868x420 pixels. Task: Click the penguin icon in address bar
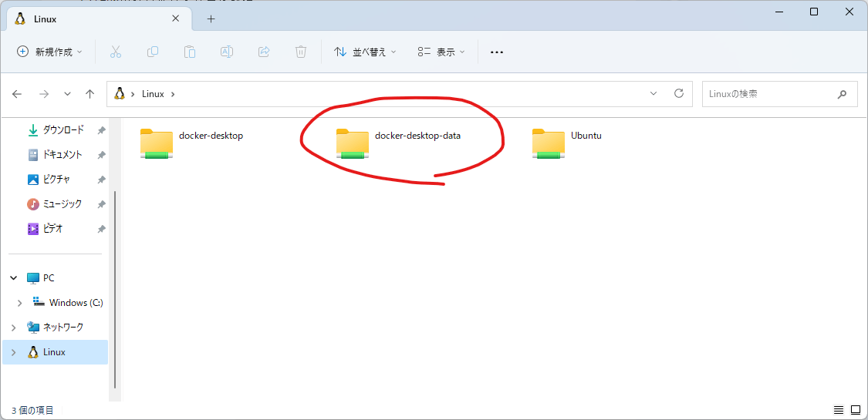click(119, 93)
